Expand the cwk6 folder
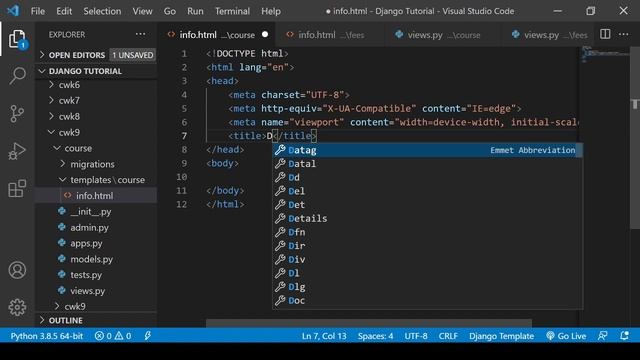640x360 pixels. coord(96,85)
